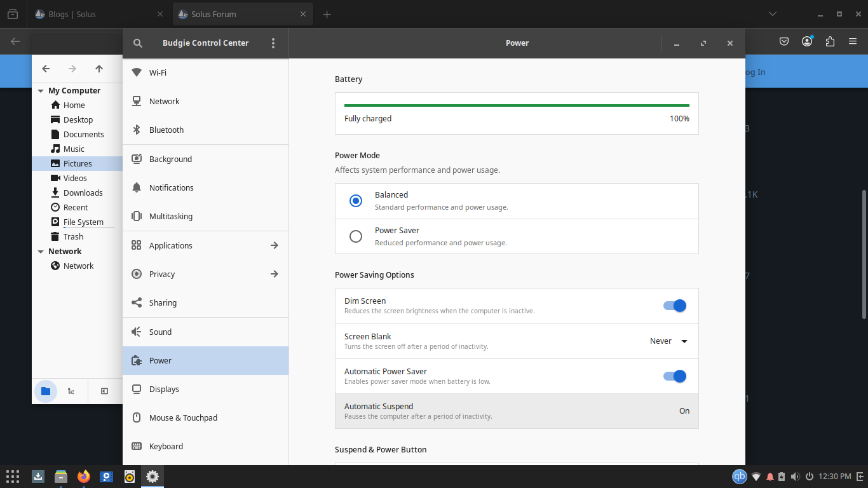Open Downloads folder in file manager sidebar

click(83, 193)
